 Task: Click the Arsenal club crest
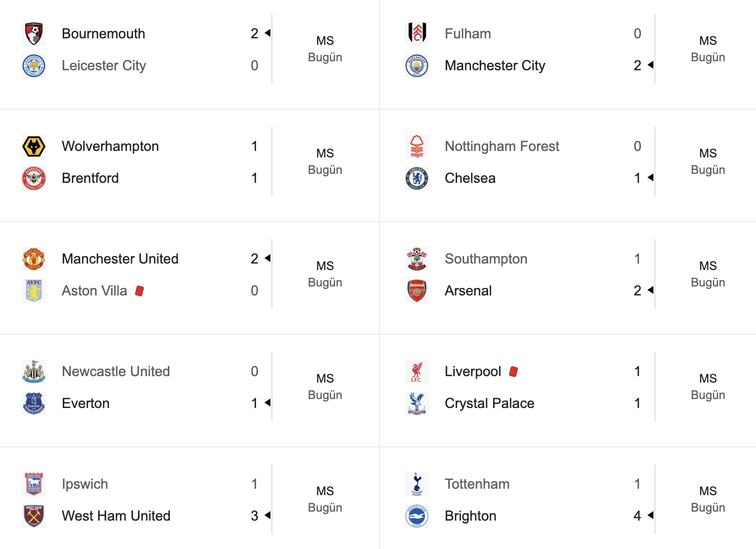(417, 291)
